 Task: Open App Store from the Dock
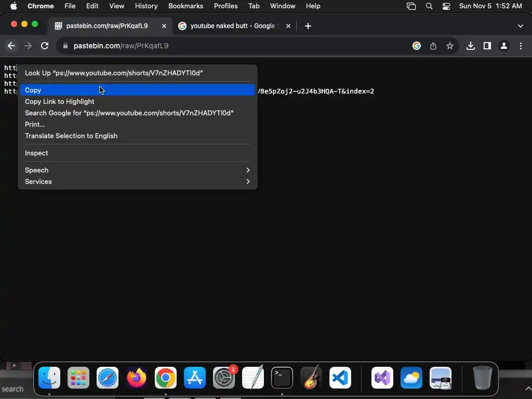pos(195,378)
